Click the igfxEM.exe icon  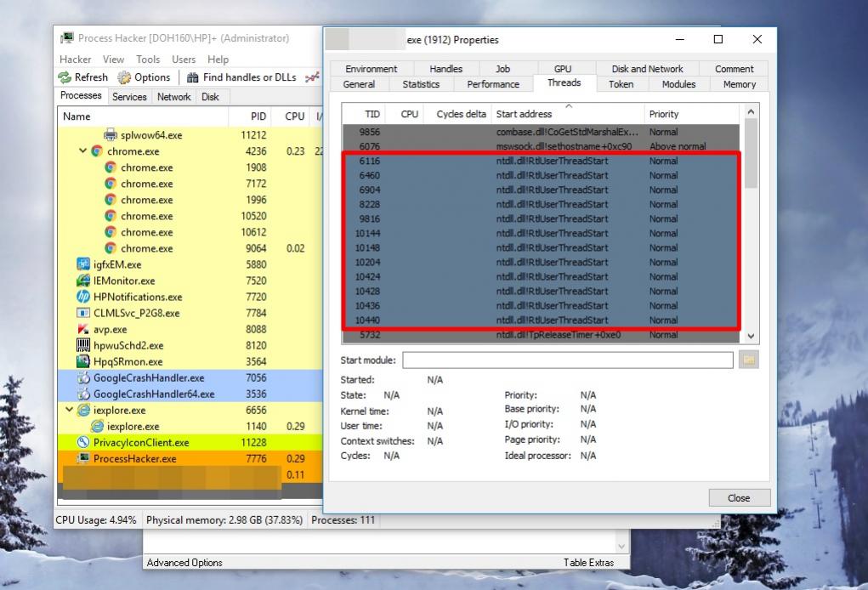[83, 264]
